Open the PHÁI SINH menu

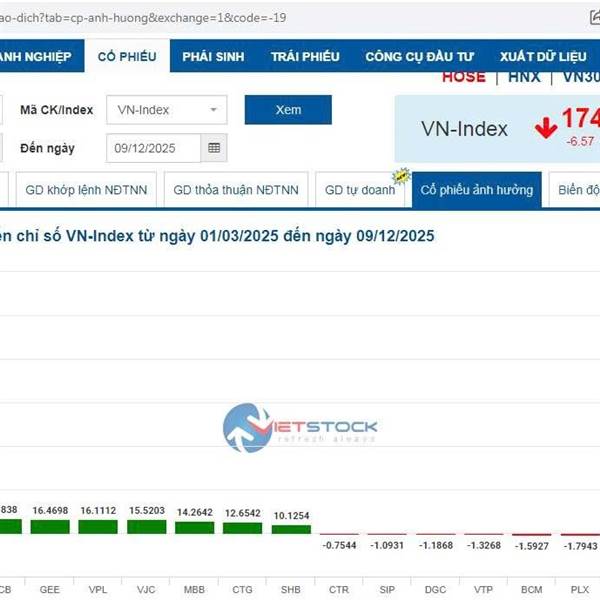point(213,57)
